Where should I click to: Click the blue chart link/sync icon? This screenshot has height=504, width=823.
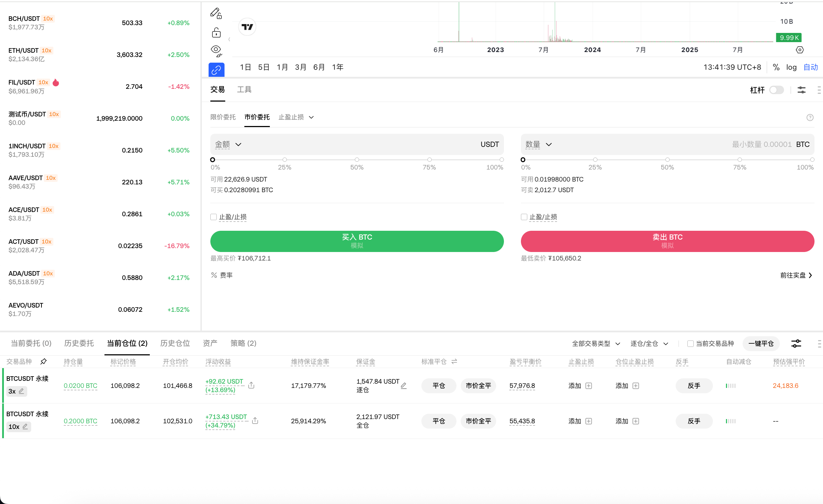point(216,69)
